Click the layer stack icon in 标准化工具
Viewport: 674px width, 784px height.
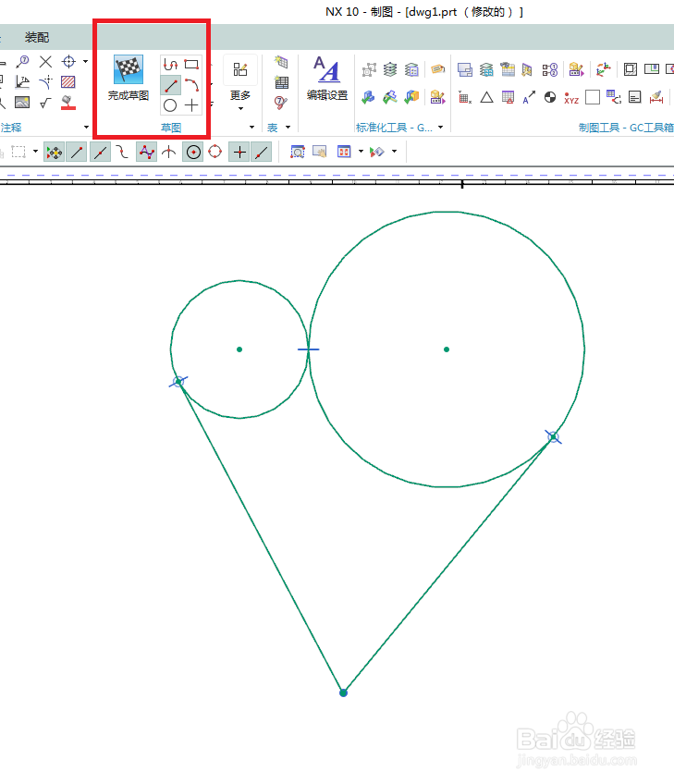click(x=390, y=69)
